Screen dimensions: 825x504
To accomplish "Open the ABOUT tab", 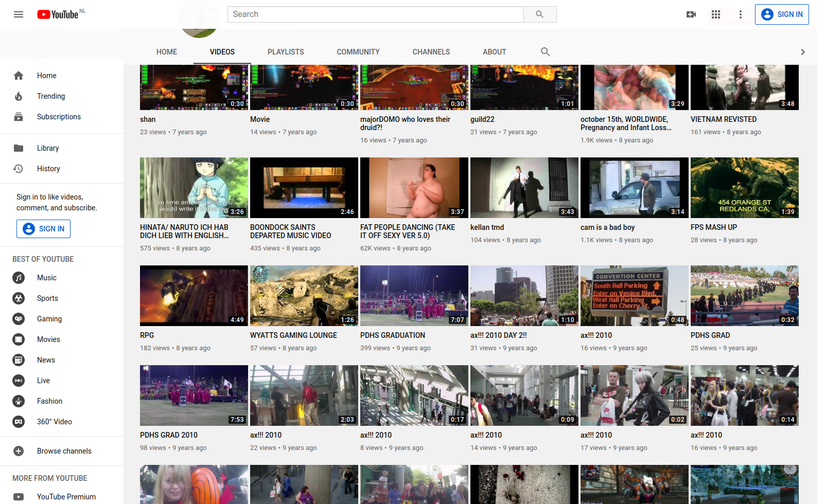I will pyautogui.click(x=495, y=52).
